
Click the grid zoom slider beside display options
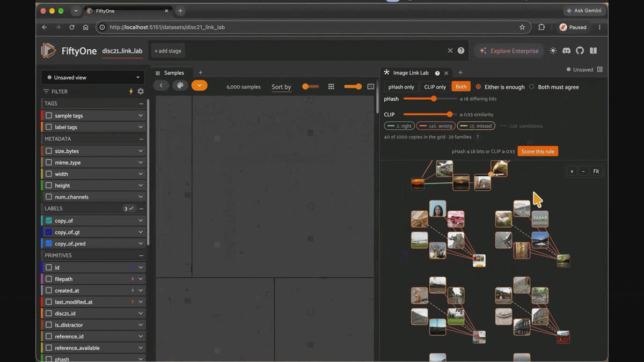[353, 86]
